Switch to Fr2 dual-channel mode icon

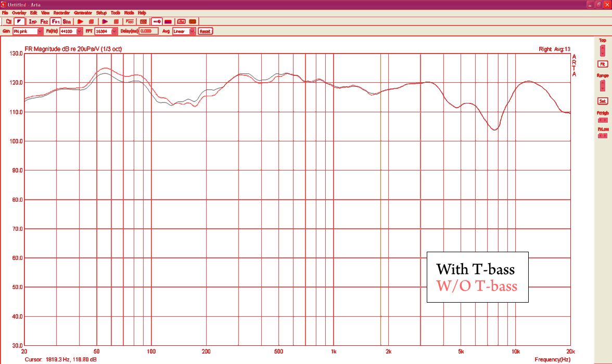point(44,21)
